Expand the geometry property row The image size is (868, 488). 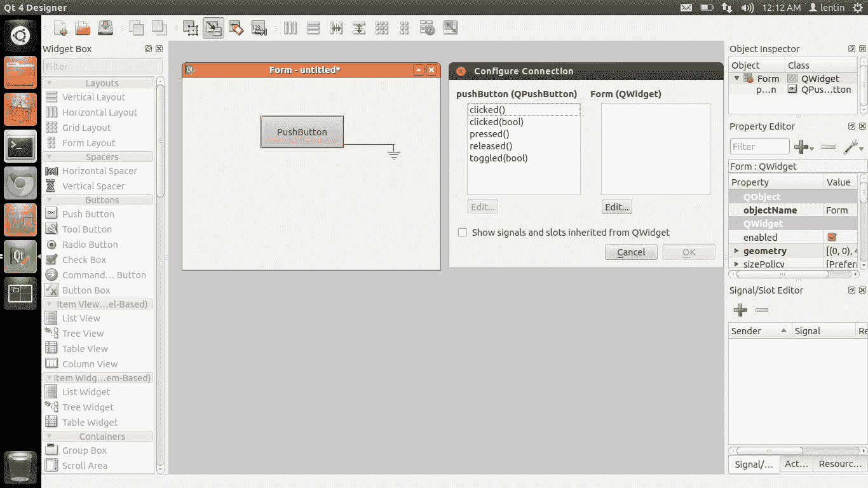click(736, 251)
